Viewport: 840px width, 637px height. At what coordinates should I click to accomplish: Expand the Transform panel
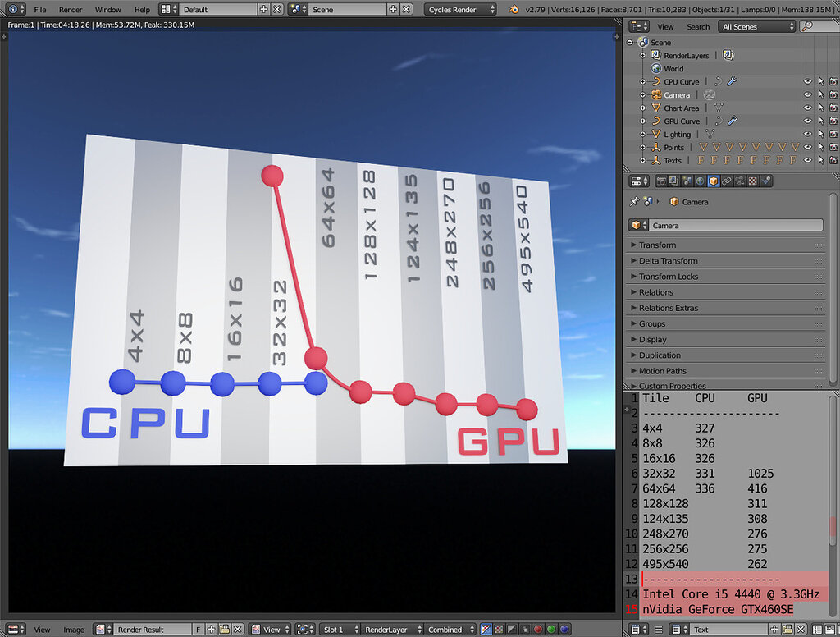(x=726, y=245)
